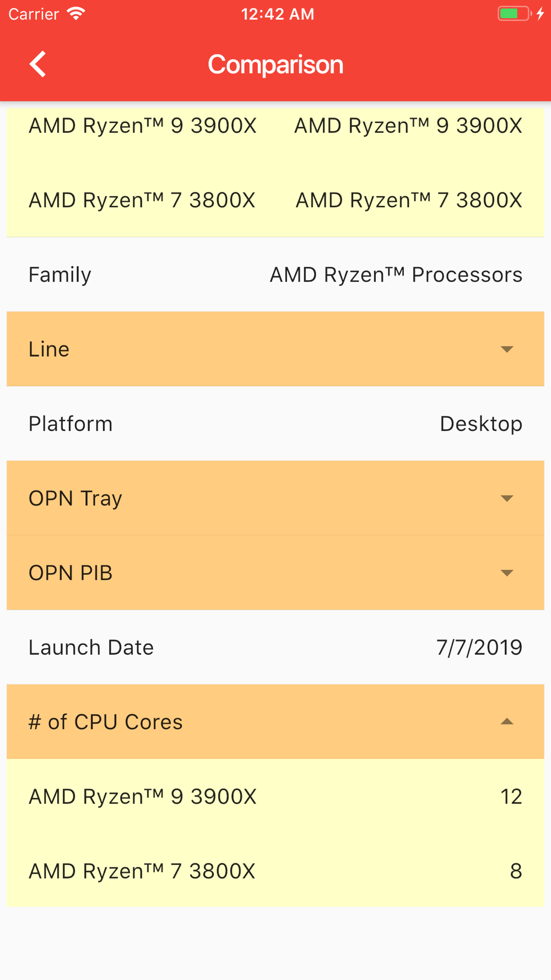Click the Comparison title

275,64
